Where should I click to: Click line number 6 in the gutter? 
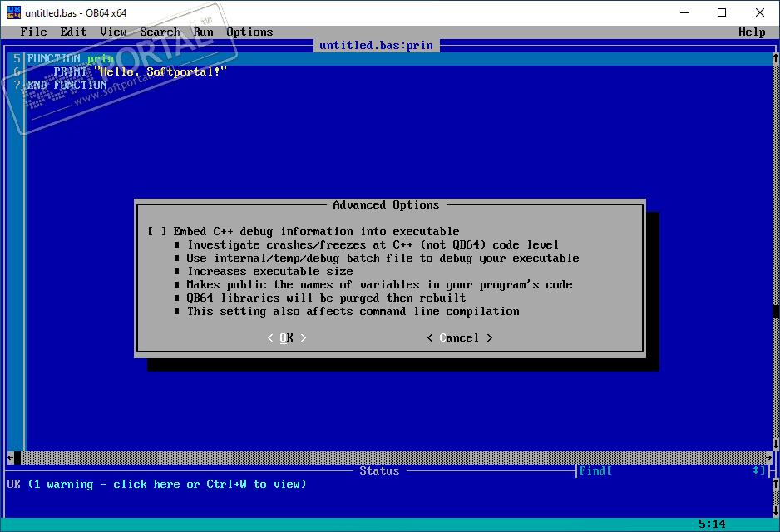[17, 72]
